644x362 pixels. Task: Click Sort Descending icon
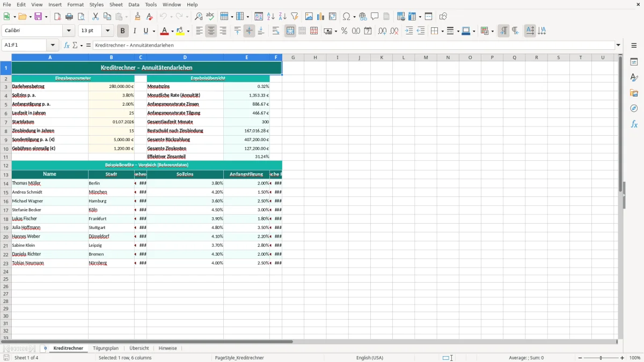click(x=282, y=17)
